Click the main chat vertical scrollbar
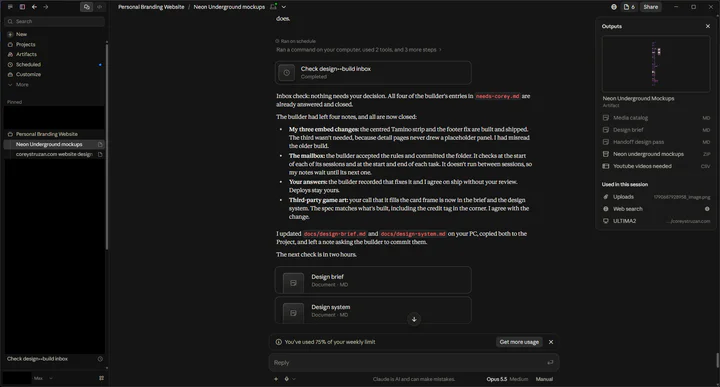This screenshot has width=720, height=387. (717, 360)
